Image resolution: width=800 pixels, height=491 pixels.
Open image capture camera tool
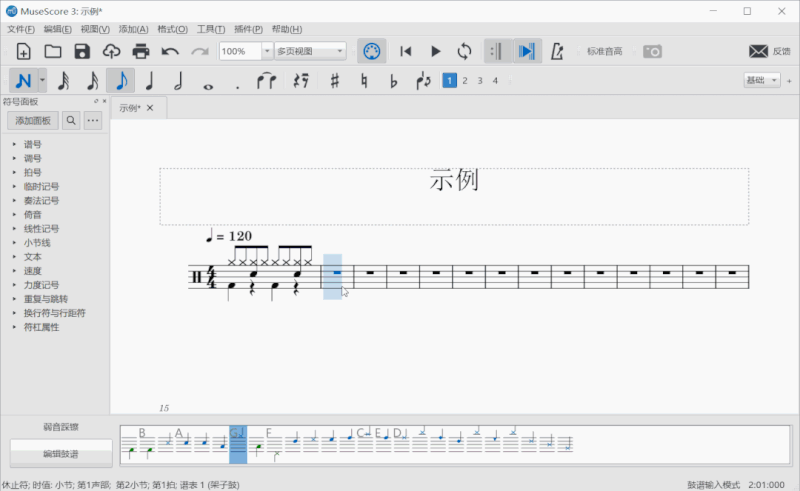(652, 52)
